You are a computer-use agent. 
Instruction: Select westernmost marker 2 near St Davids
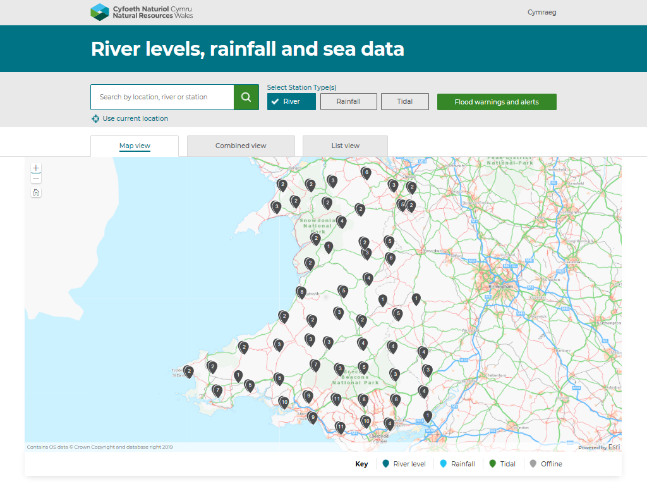(189, 372)
